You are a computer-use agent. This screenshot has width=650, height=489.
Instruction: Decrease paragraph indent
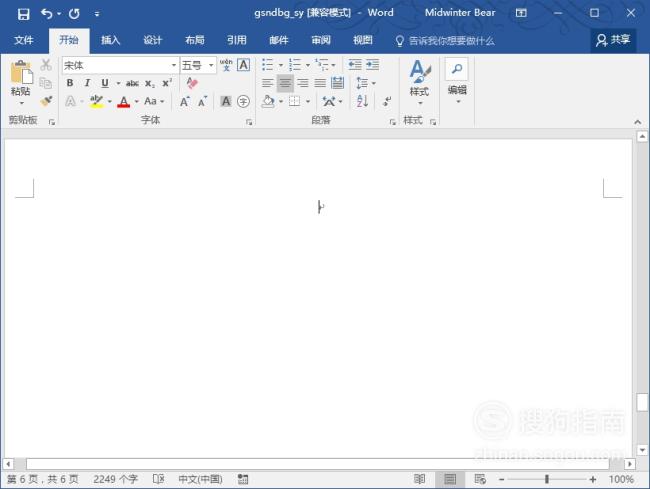(x=355, y=65)
